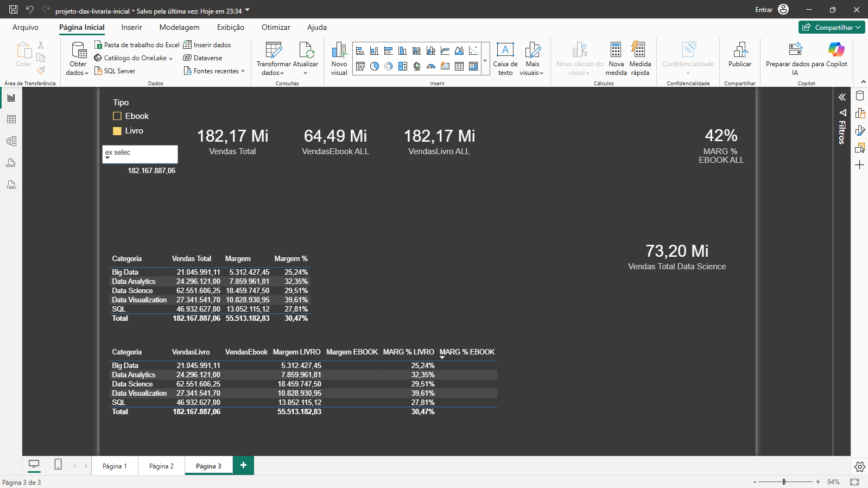Click zoom in plus in status bar
Screen dimensions: 868x488
818,482
